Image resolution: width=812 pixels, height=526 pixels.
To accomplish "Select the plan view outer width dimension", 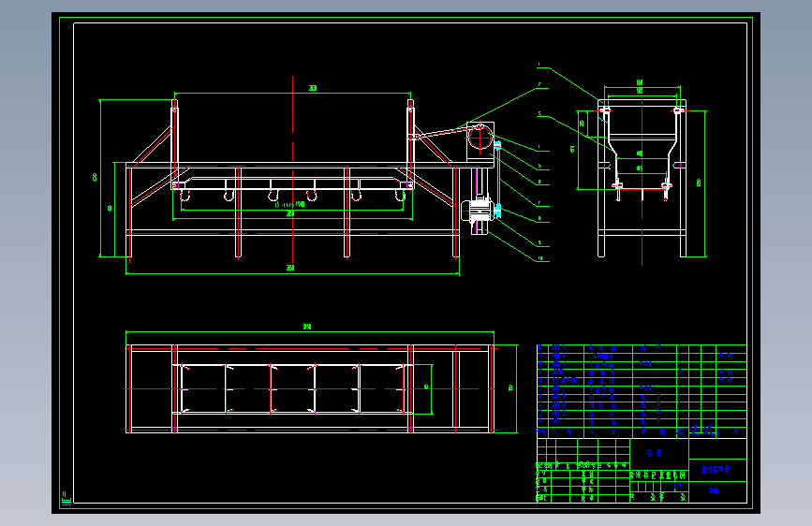I will point(511,388).
